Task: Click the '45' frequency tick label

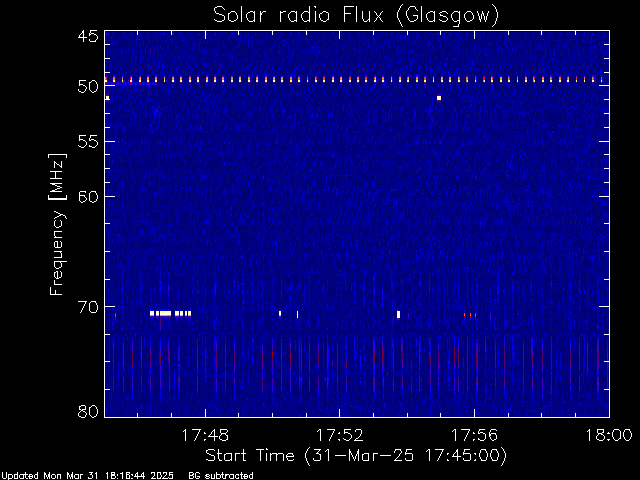Action: (x=88, y=36)
